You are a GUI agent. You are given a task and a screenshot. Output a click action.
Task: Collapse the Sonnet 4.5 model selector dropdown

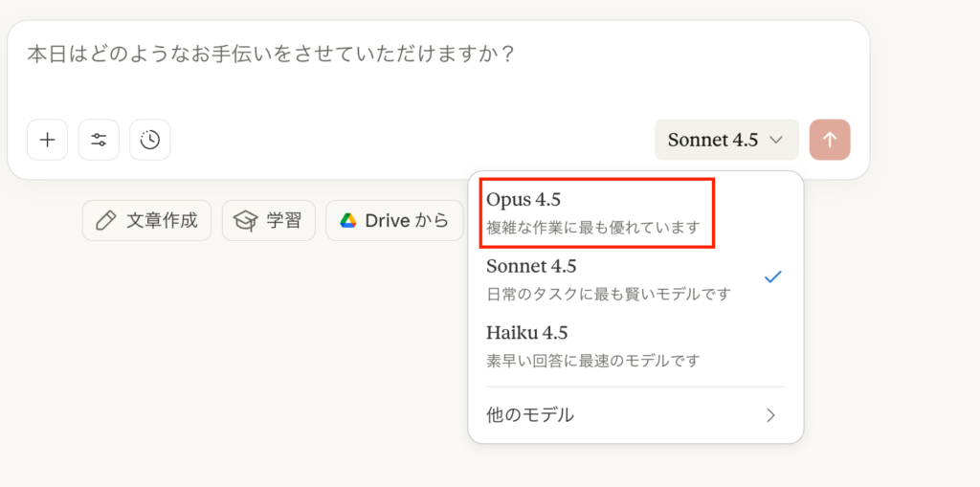point(726,140)
